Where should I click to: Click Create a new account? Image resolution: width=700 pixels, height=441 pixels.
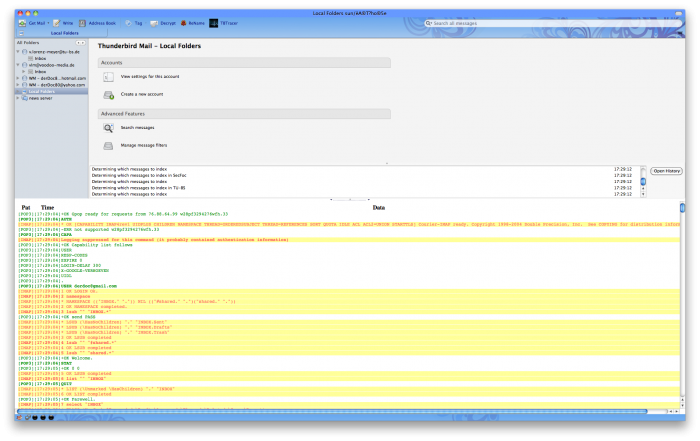click(142, 94)
